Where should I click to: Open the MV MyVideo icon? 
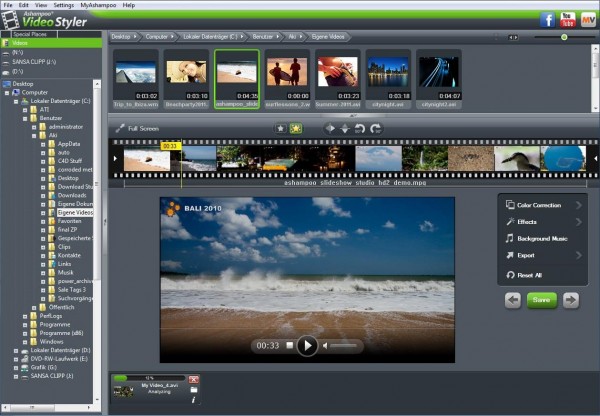(x=588, y=20)
